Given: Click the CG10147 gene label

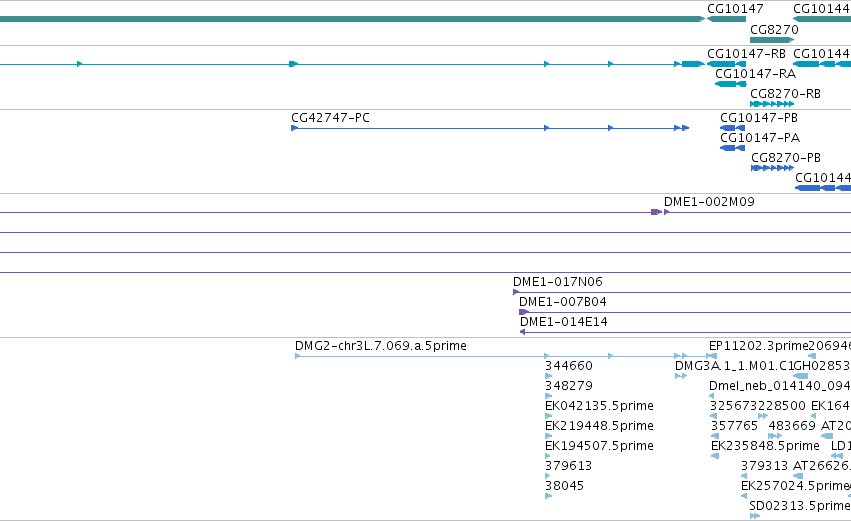Looking at the screenshot, I should coord(735,9).
